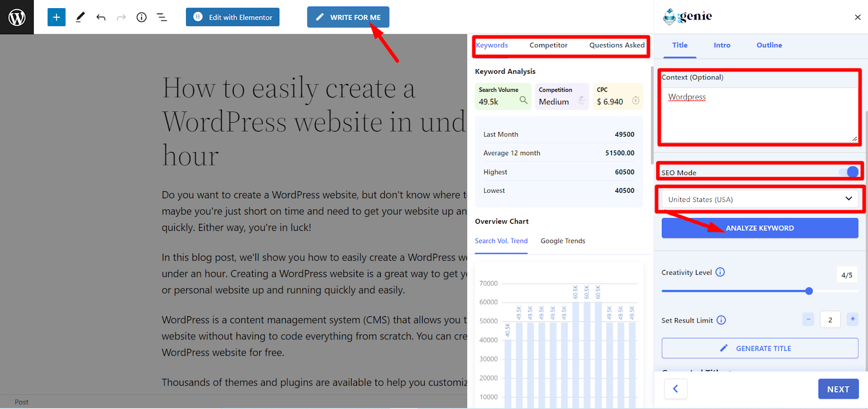Click the Search Volume magnifier icon
The image size is (868, 409).
point(524,100)
